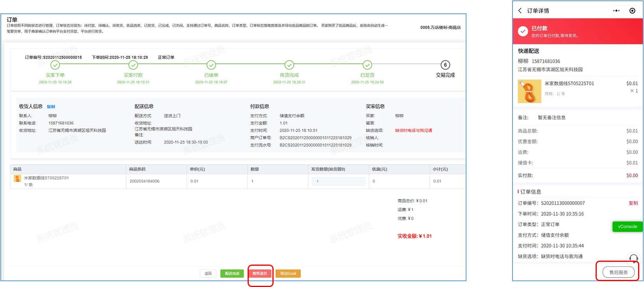Image resolution: width=644 pixels, height=287 pixels.
Task: Tap the back arrow beside 订单详情
Action: pyautogui.click(x=520, y=11)
